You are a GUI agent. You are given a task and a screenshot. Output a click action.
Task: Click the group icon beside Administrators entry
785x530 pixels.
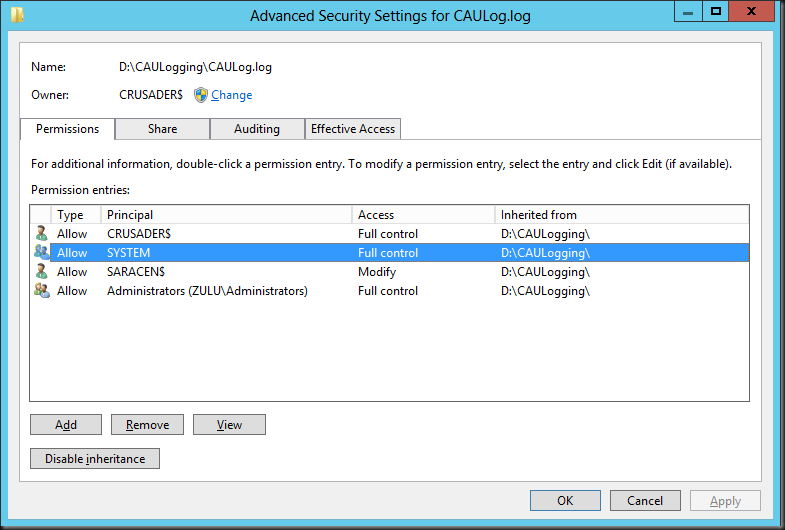pyautogui.click(x=42, y=290)
